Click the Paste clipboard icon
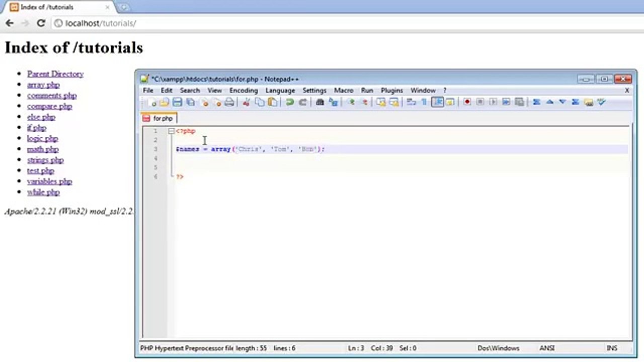This screenshot has width=644, height=362. 272,102
